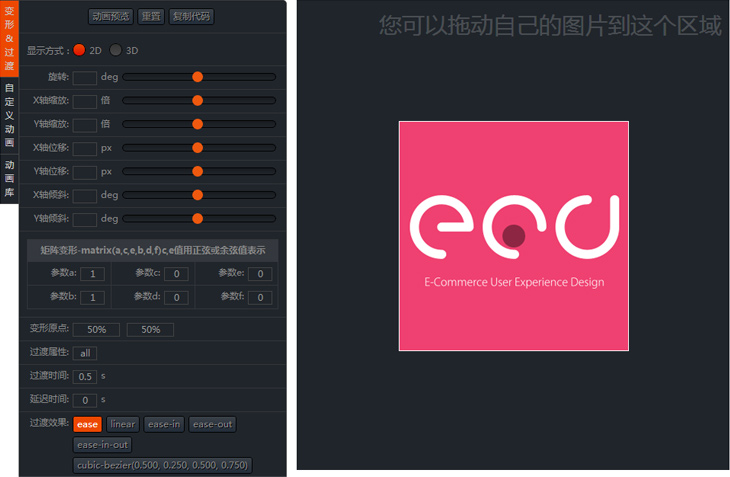This screenshot has width=730, height=477.
Task: Click the matrix 参数a input field
Action: coord(93,274)
